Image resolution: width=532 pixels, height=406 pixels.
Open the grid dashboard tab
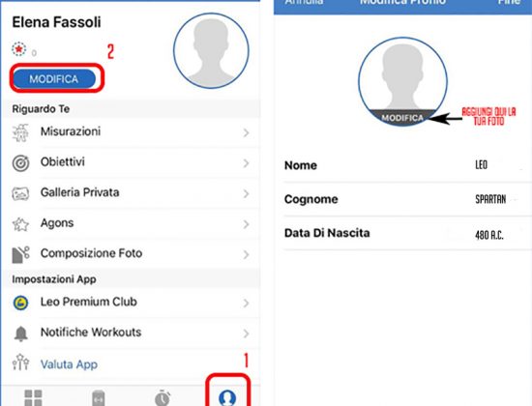(x=33, y=398)
